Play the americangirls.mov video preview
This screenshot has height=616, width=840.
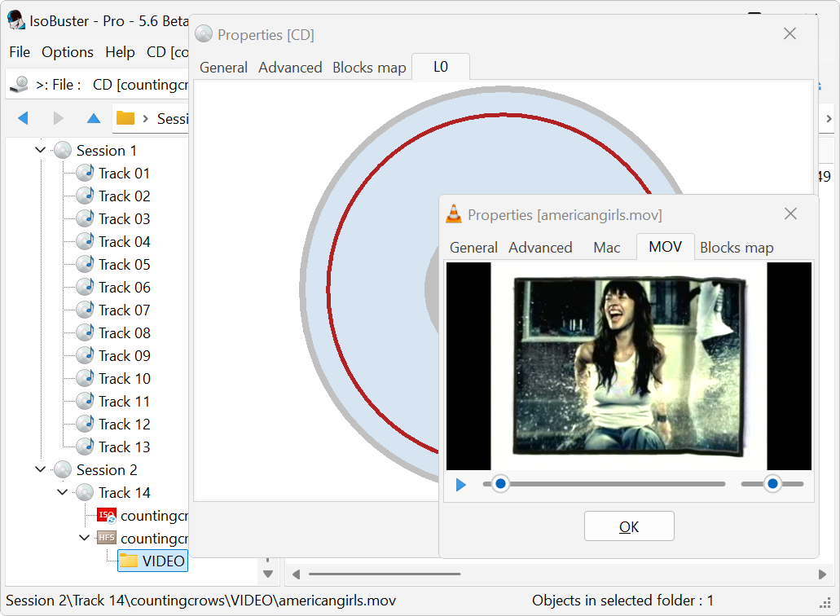460,485
